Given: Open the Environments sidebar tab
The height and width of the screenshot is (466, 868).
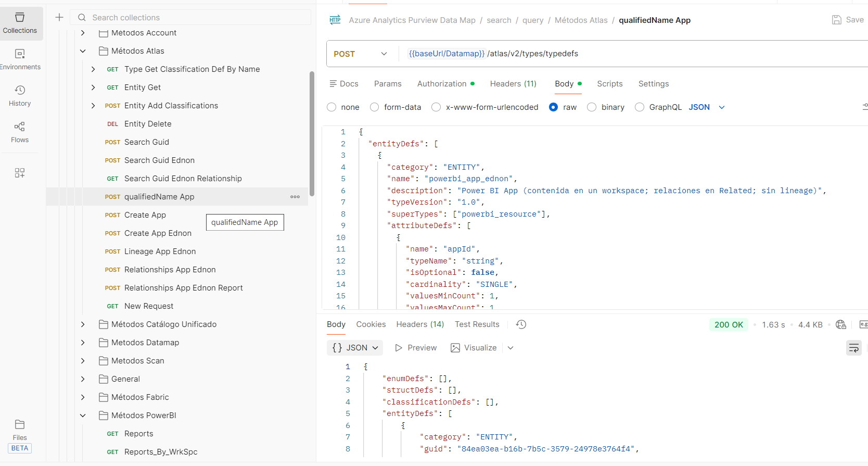Looking at the screenshot, I should click(x=20, y=59).
